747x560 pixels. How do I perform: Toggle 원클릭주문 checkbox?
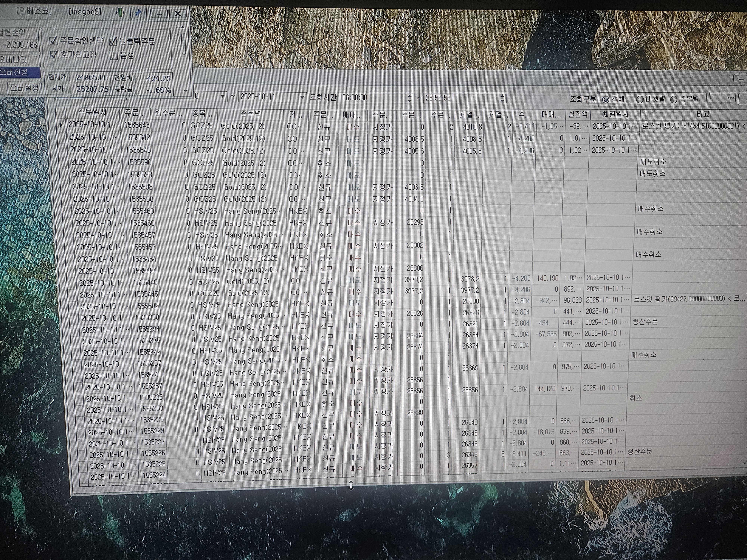tap(113, 41)
